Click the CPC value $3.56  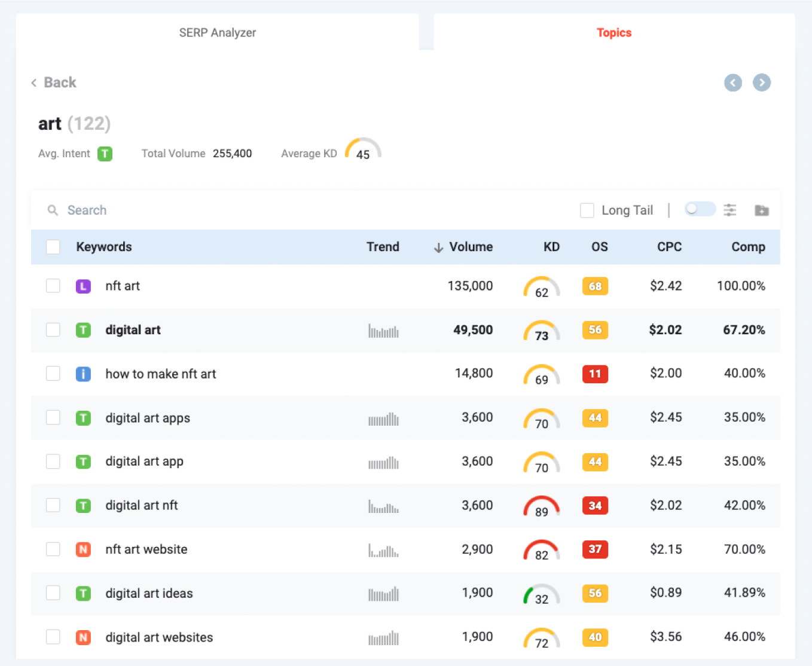(666, 637)
